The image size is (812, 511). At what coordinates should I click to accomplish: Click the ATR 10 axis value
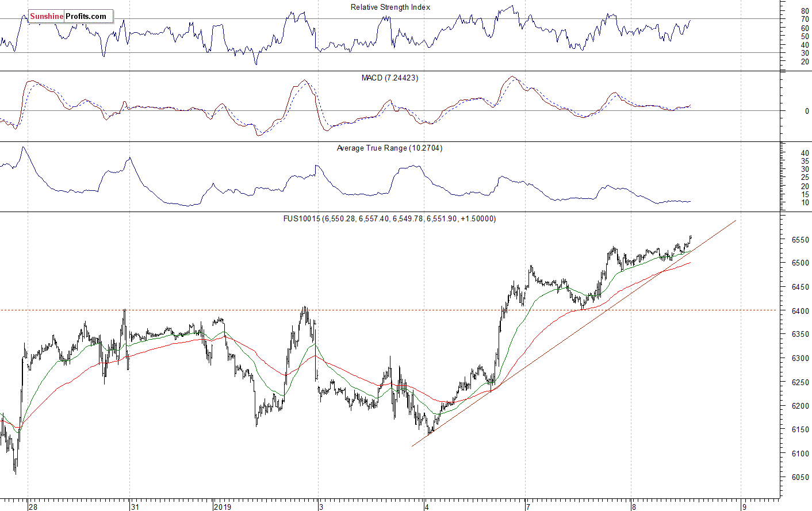[805, 202]
